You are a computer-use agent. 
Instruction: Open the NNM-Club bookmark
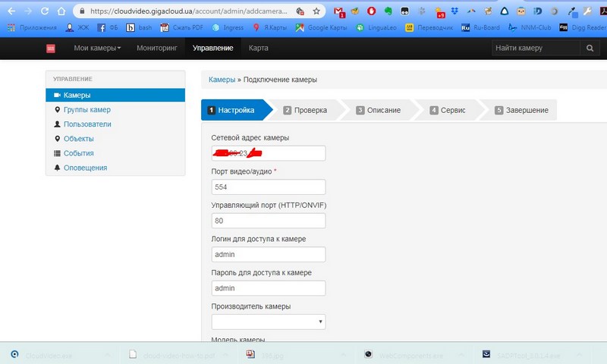pyautogui.click(x=530, y=27)
